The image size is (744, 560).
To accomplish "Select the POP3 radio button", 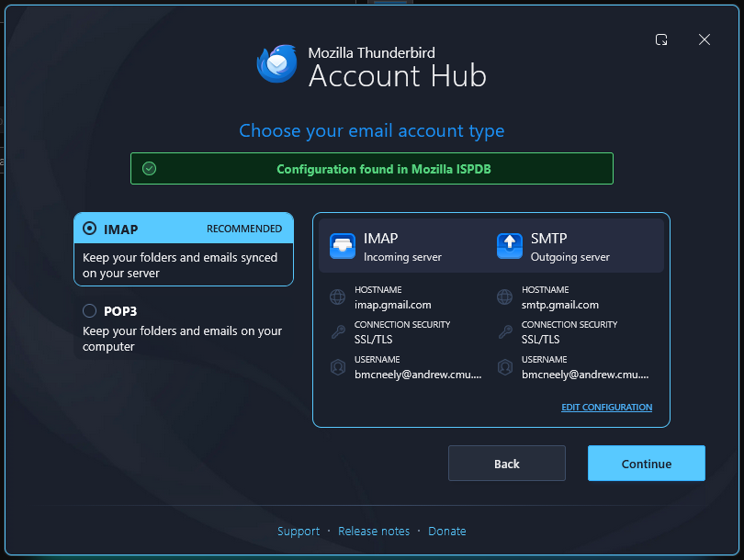I will point(89,310).
